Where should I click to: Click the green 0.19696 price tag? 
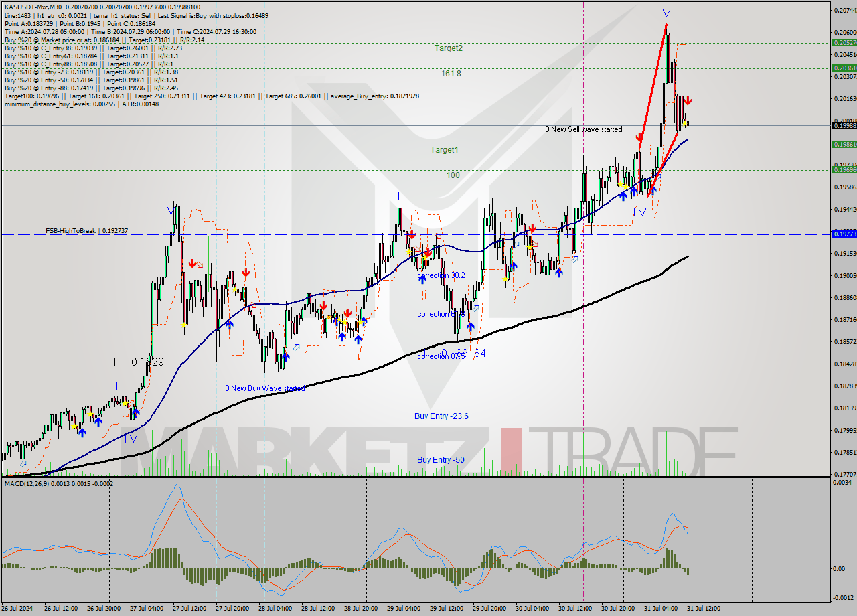[x=844, y=169]
